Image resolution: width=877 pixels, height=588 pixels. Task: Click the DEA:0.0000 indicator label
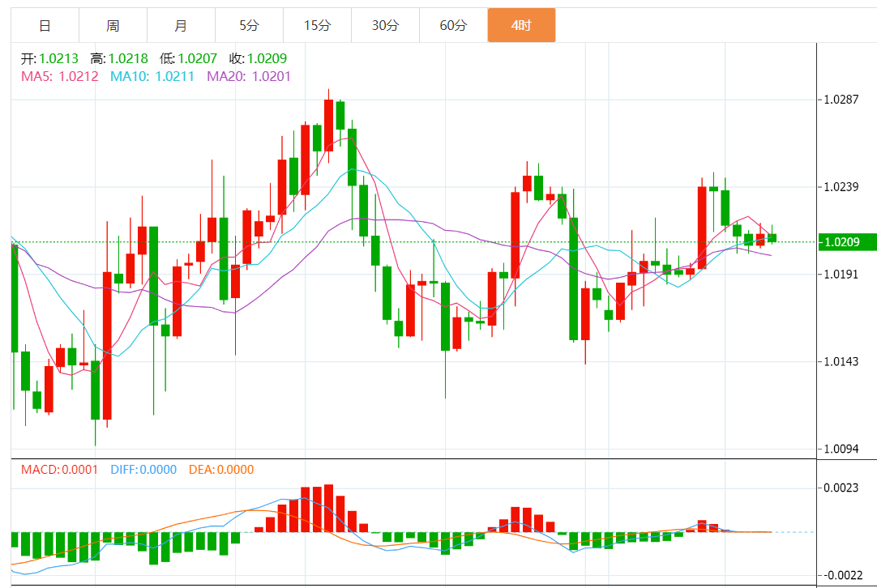pos(221,470)
